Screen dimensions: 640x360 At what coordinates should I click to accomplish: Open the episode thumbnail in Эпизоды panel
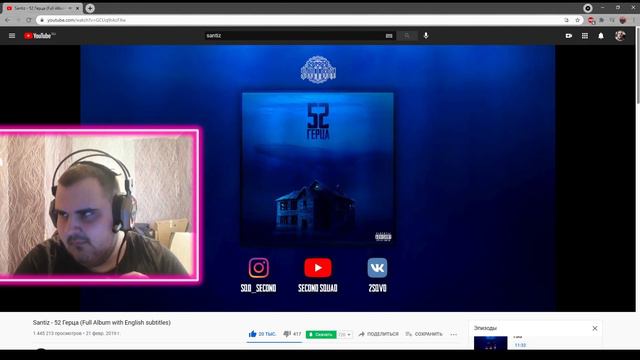491,343
